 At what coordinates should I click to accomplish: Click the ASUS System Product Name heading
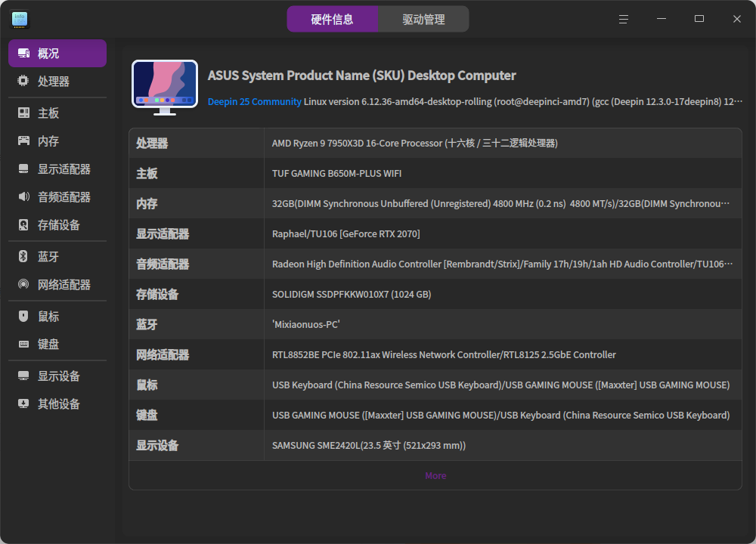point(361,76)
